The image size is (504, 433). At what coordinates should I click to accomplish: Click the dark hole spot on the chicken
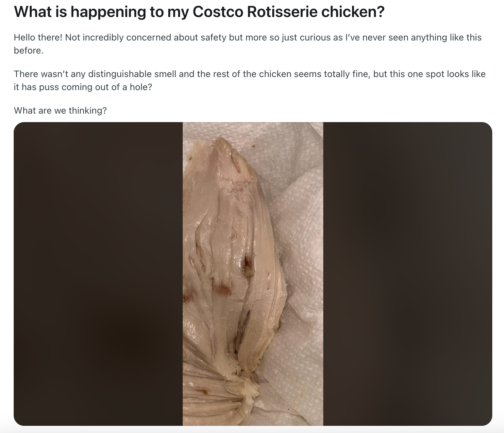pos(247,262)
